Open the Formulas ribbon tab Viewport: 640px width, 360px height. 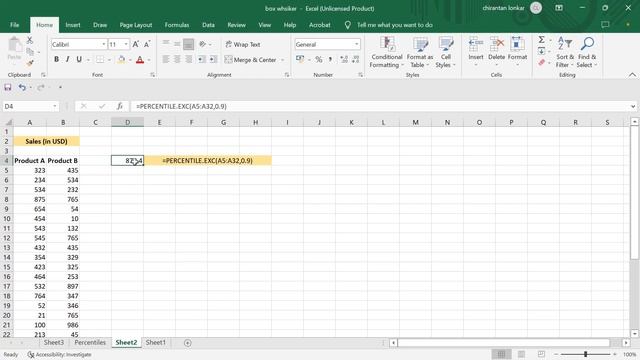[x=177, y=25]
